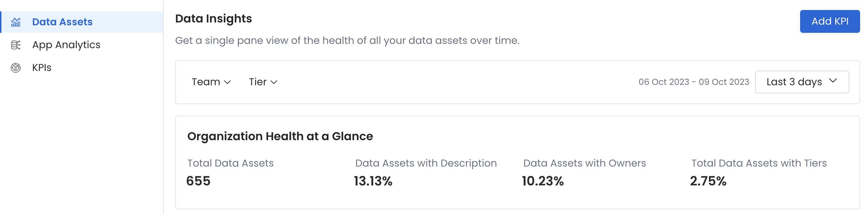Image resolution: width=868 pixels, height=214 pixels.
Task: Go to the App Analytics label
Action: 66,45
